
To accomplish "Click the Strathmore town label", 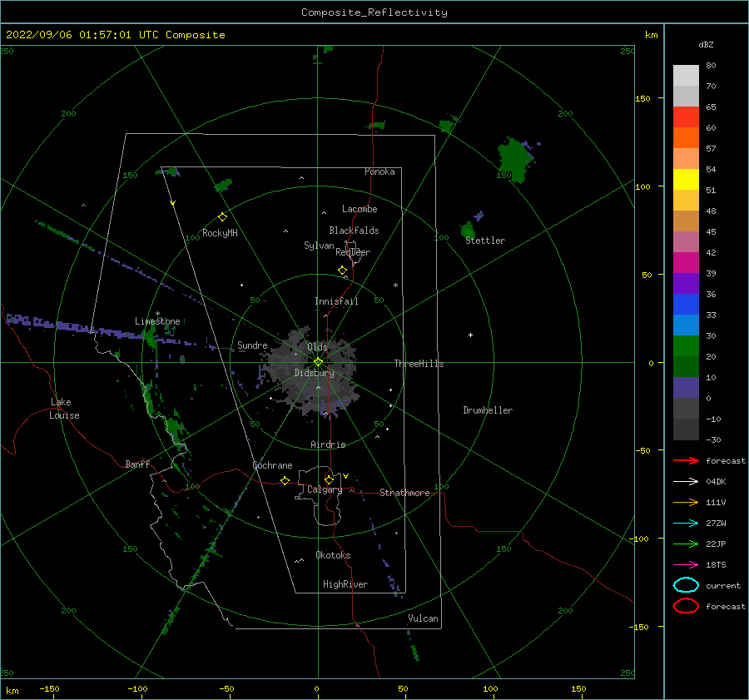I will [404, 493].
